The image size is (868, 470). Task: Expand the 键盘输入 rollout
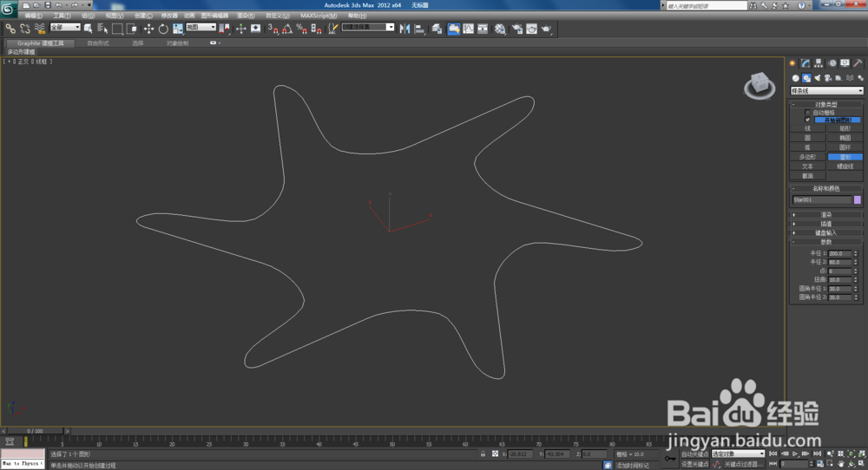(x=826, y=232)
